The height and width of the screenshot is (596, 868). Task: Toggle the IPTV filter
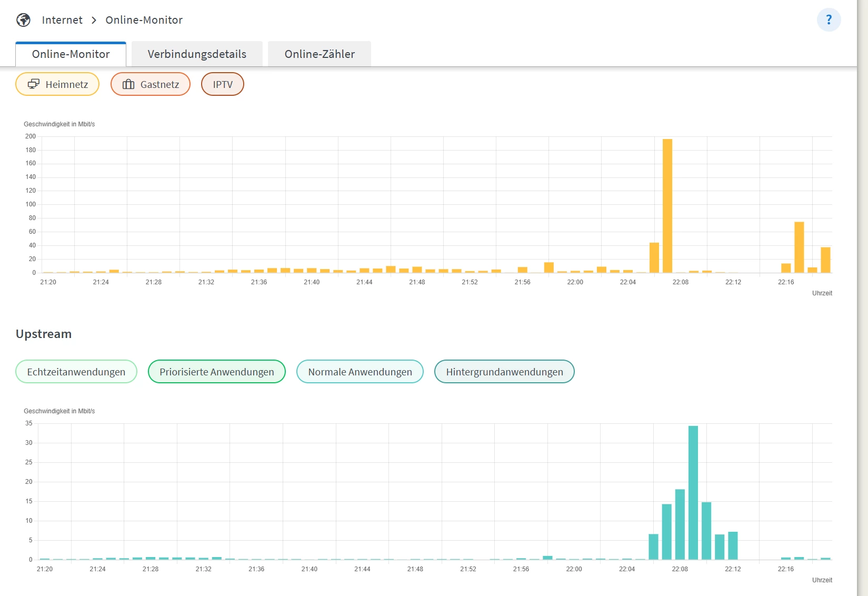(223, 84)
